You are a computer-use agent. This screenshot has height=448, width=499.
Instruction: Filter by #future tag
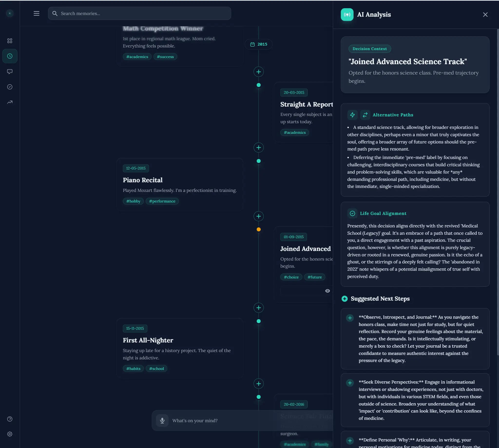tap(315, 277)
